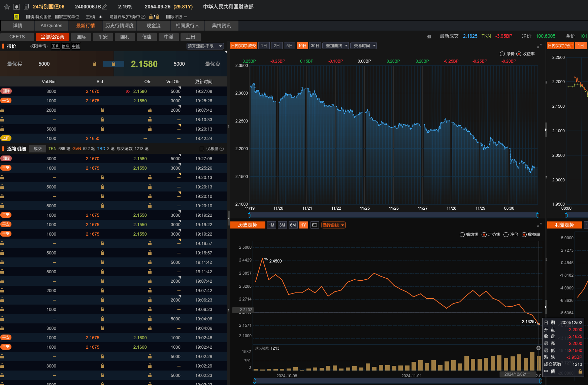Screen dimensions: 588x385
Task: Click the collapse arrow beside historical chart
Action: [x=546, y=307]
